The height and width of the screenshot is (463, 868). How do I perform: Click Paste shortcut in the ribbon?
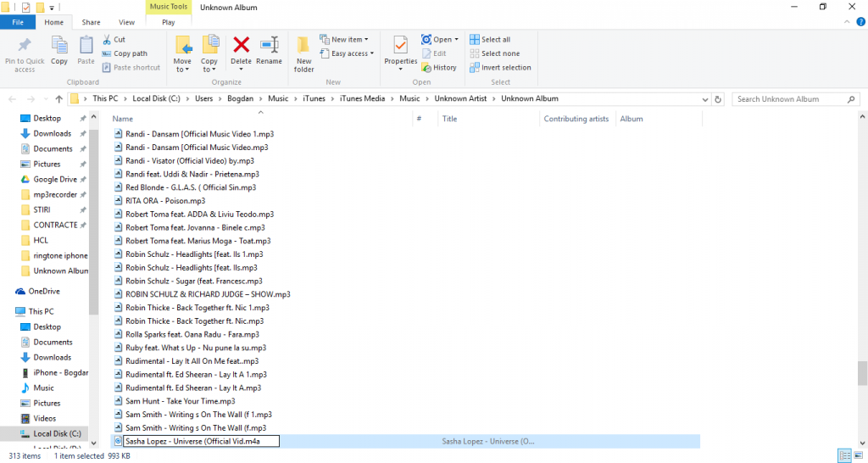point(131,68)
